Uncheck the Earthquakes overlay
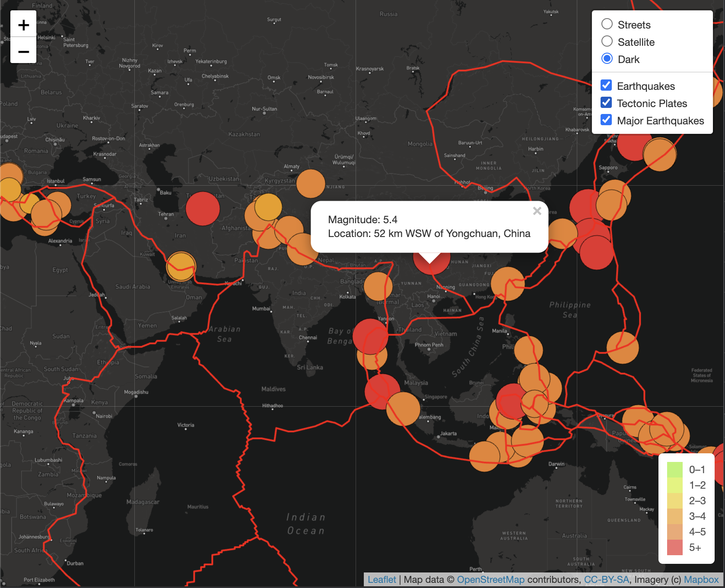The width and height of the screenshot is (725, 588). [606, 85]
